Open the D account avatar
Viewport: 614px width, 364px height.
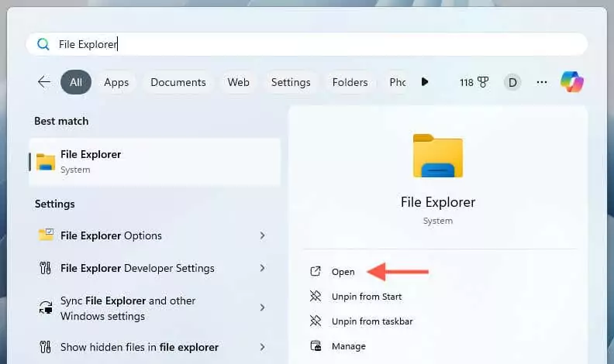pos(512,83)
